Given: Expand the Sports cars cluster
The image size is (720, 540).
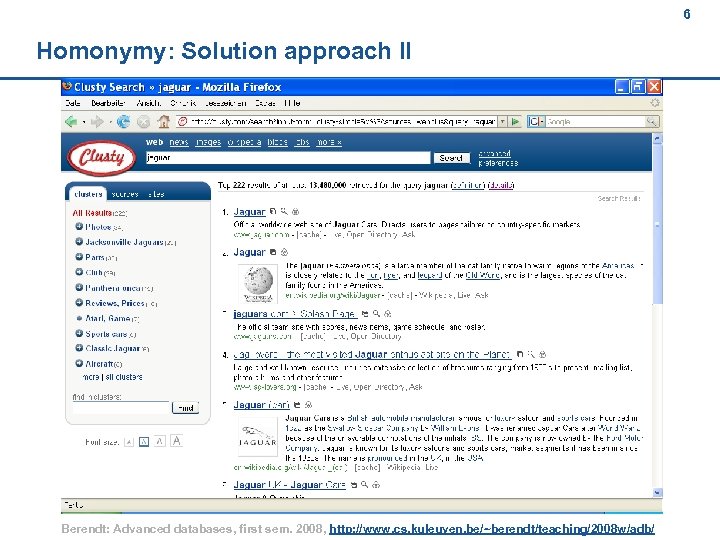Looking at the screenshot, I should (x=79, y=333).
